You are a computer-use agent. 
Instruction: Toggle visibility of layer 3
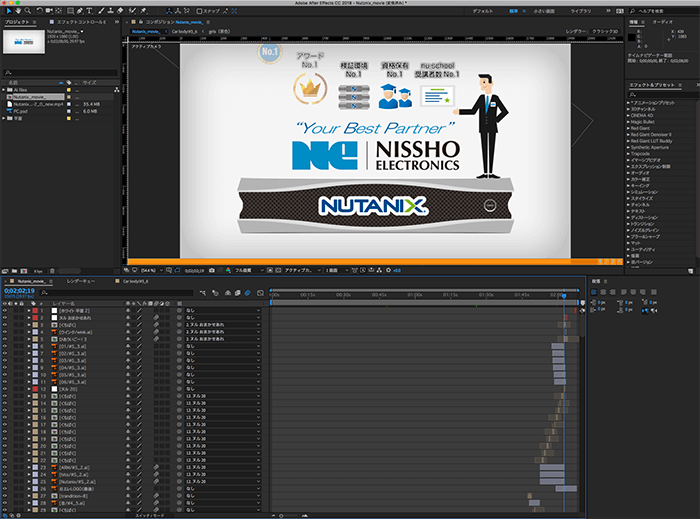pyautogui.click(x=4, y=325)
